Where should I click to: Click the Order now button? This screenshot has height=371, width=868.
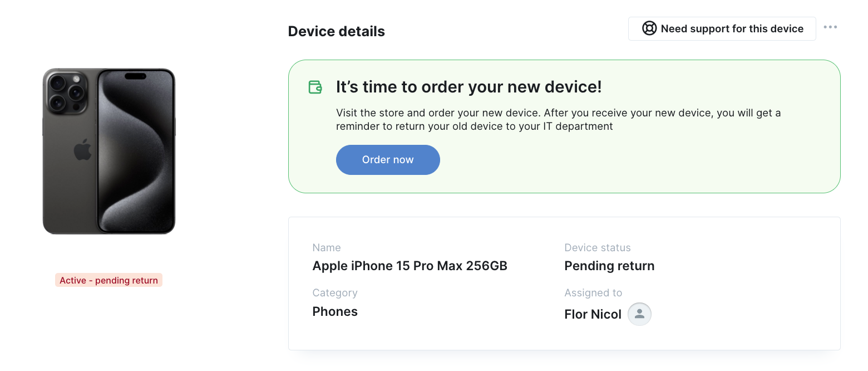coord(388,160)
